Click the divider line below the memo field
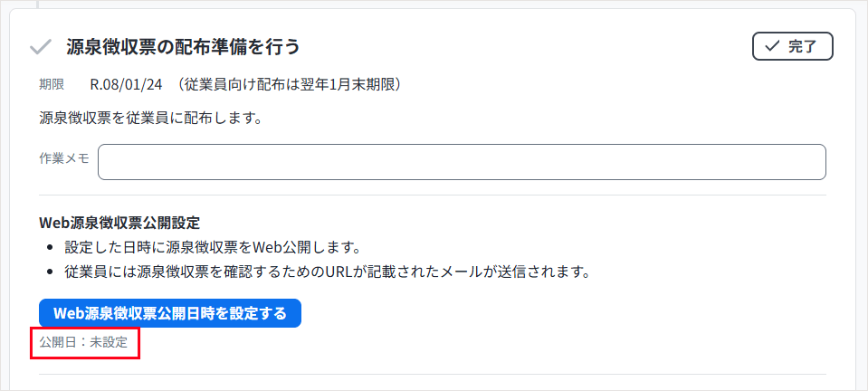This screenshot has width=868, height=391. [x=433, y=195]
